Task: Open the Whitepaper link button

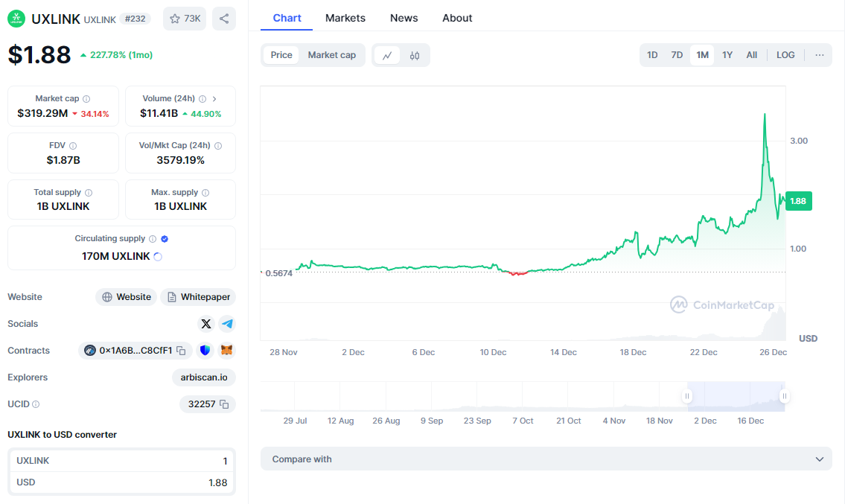Action: [x=198, y=297]
